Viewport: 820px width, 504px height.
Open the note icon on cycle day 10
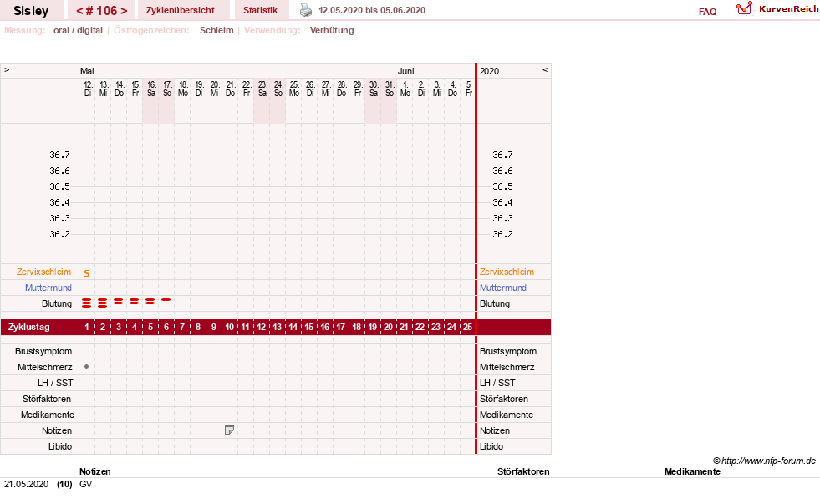click(x=229, y=430)
